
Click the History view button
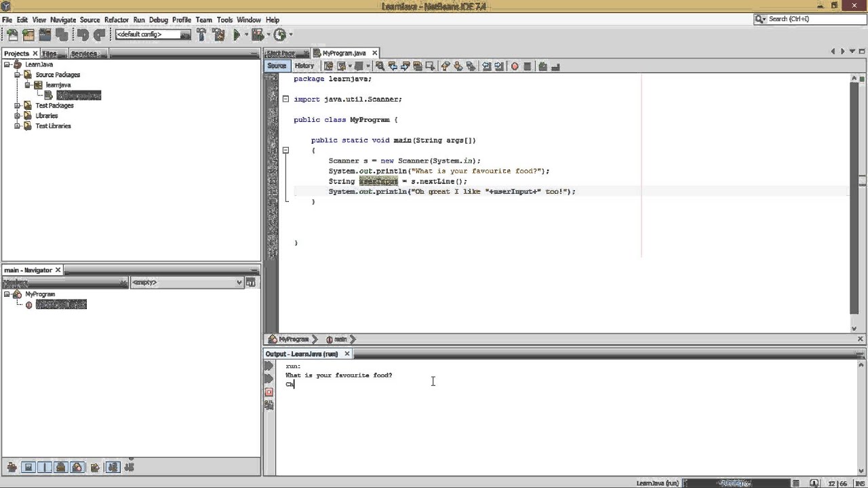pos(304,66)
